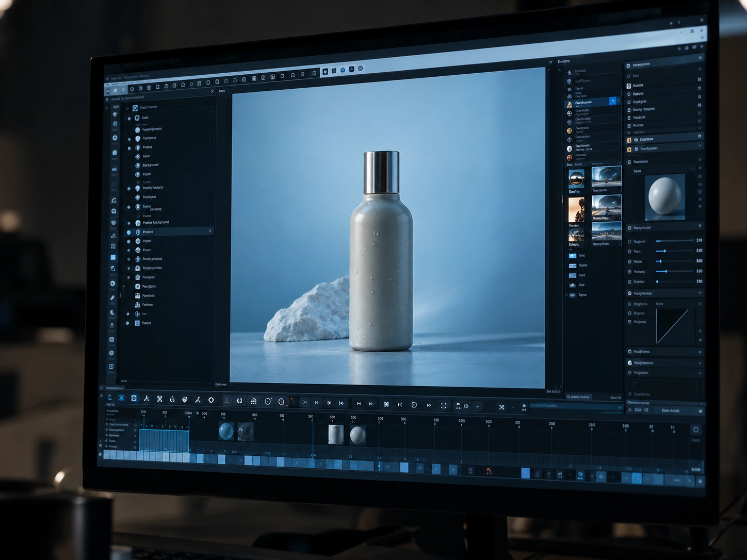Select the white sphere thumbnail beside the cylinder
The width and height of the screenshot is (747, 560).
358,435
